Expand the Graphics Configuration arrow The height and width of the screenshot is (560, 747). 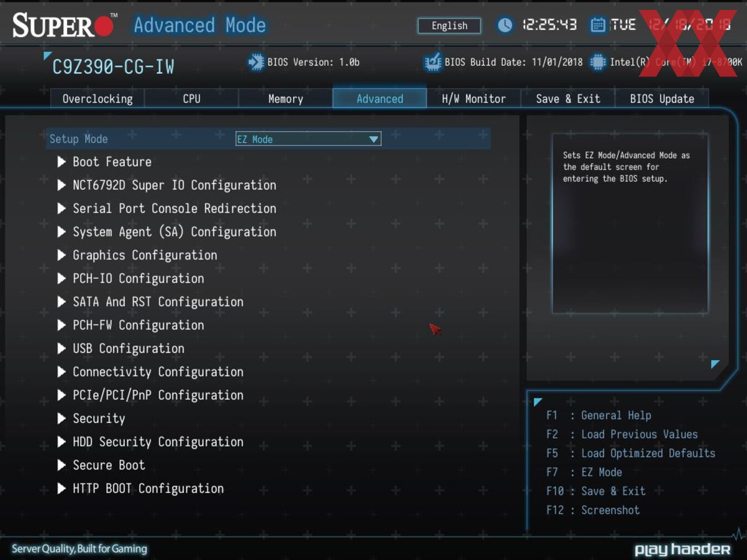[62, 255]
